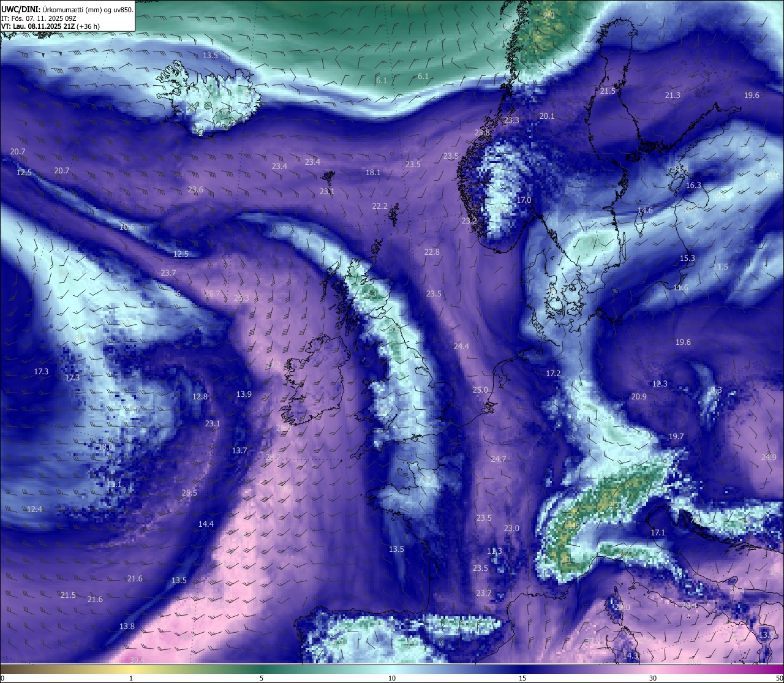The height and width of the screenshot is (683, 784).
Task: Click the 24.9 value at the right edge
Action: click(x=769, y=458)
